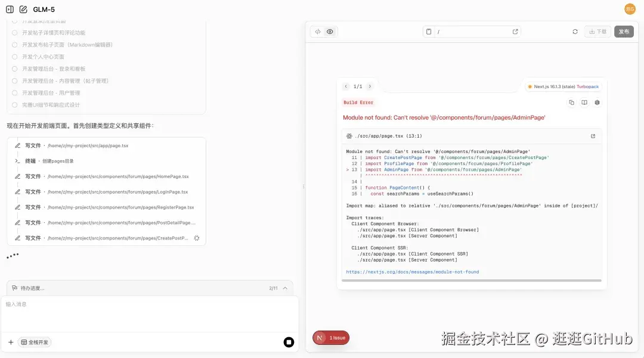This screenshot has width=644, height=358.
Task: Open the preview in a new window
Action: (515, 32)
